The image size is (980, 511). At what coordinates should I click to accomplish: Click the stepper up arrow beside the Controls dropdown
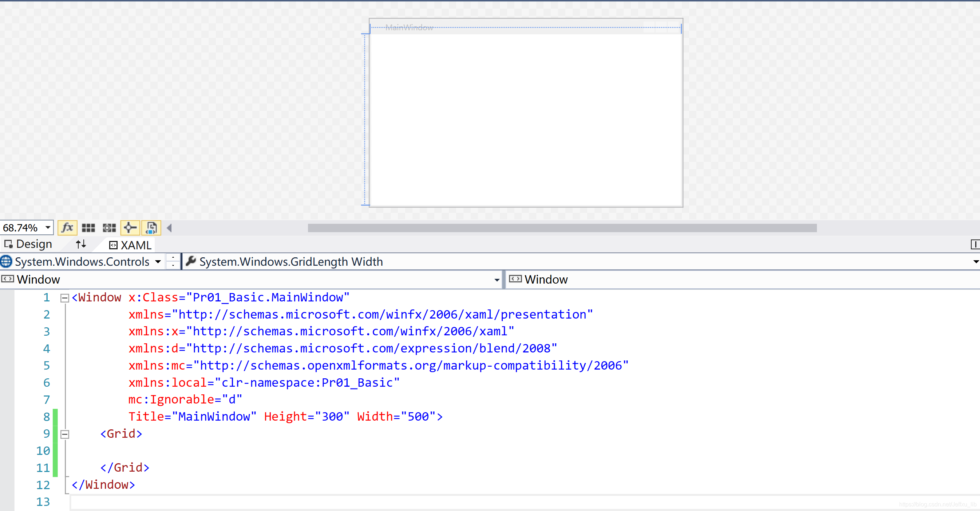(x=173, y=258)
